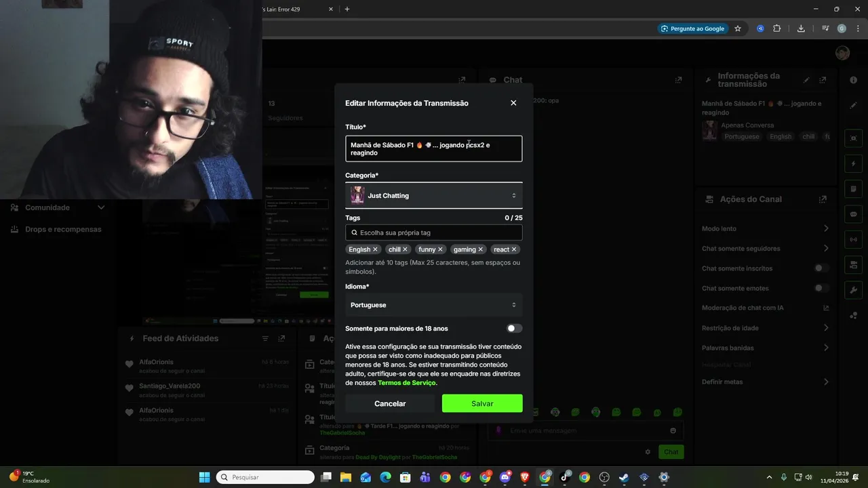Open TikTok from the taskbar

point(564,477)
